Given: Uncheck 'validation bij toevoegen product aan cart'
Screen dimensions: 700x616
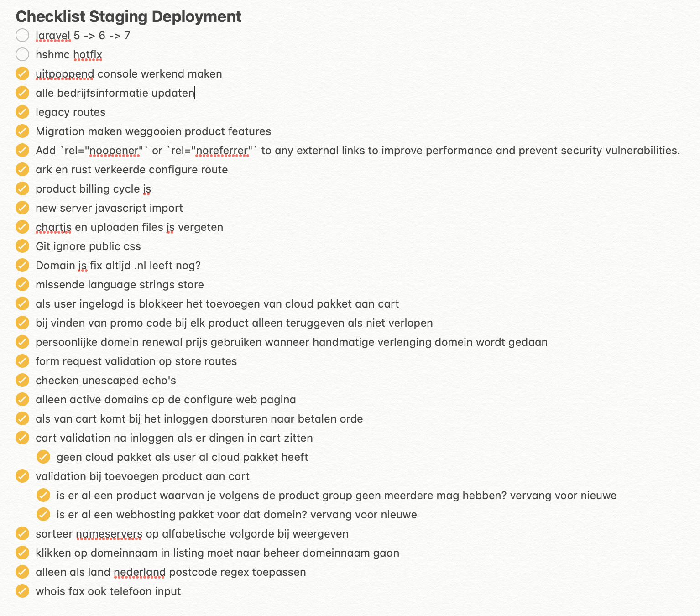Looking at the screenshot, I should coord(22,476).
